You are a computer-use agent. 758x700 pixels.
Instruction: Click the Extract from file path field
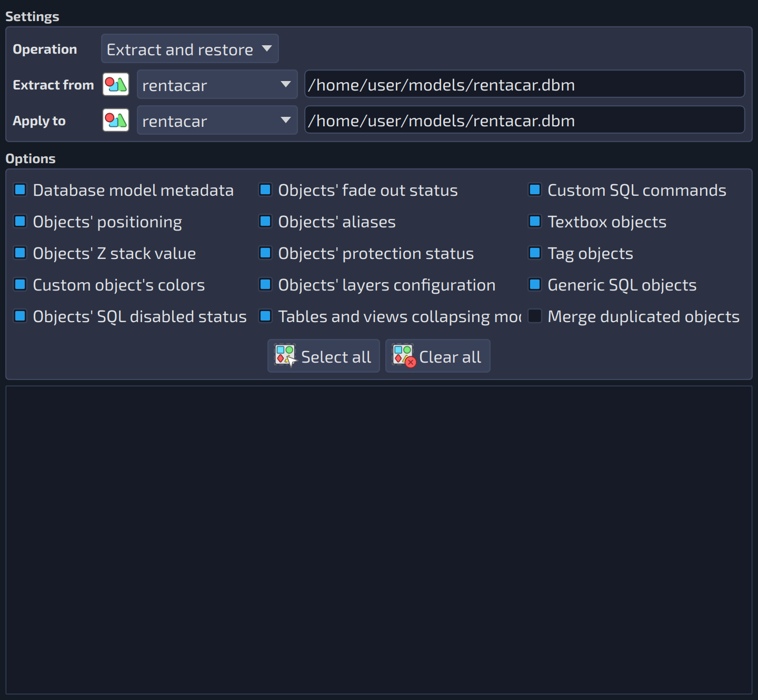525,84
